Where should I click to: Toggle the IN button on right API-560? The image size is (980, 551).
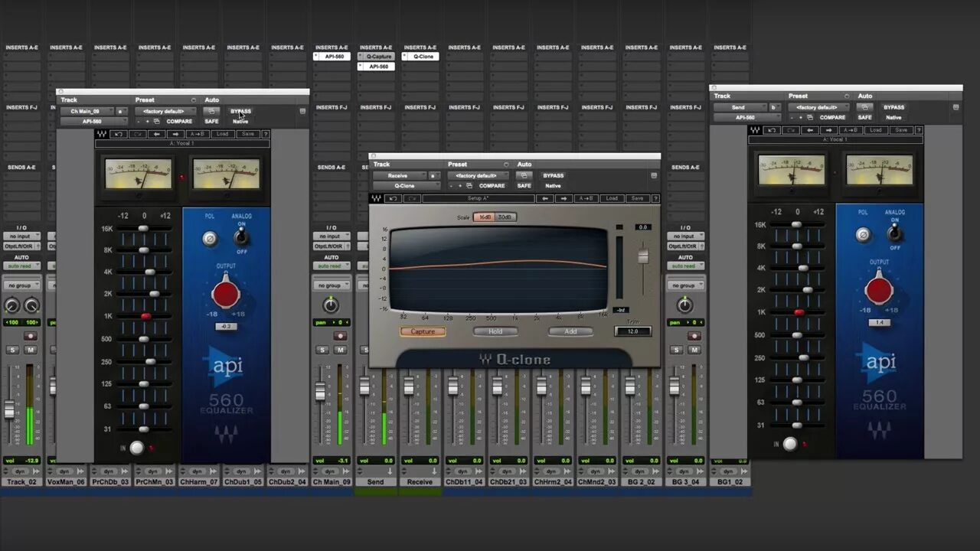[x=790, y=444]
